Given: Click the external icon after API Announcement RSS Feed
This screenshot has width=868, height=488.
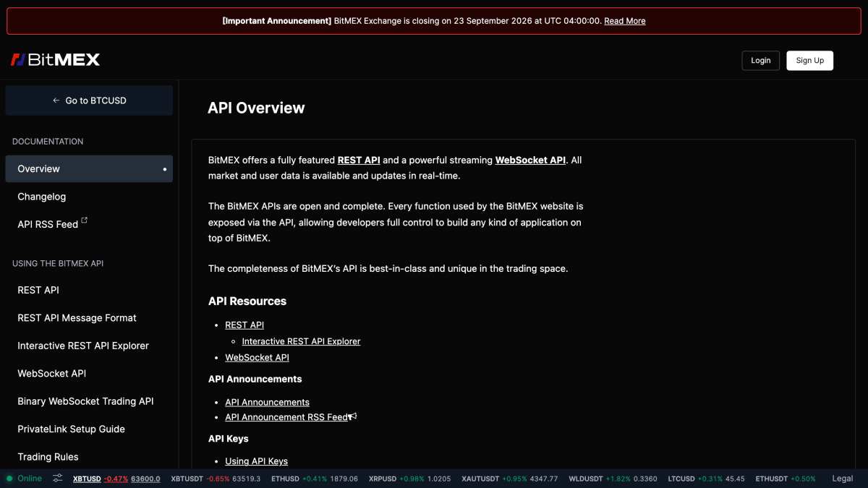Looking at the screenshot, I should pos(353,416).
